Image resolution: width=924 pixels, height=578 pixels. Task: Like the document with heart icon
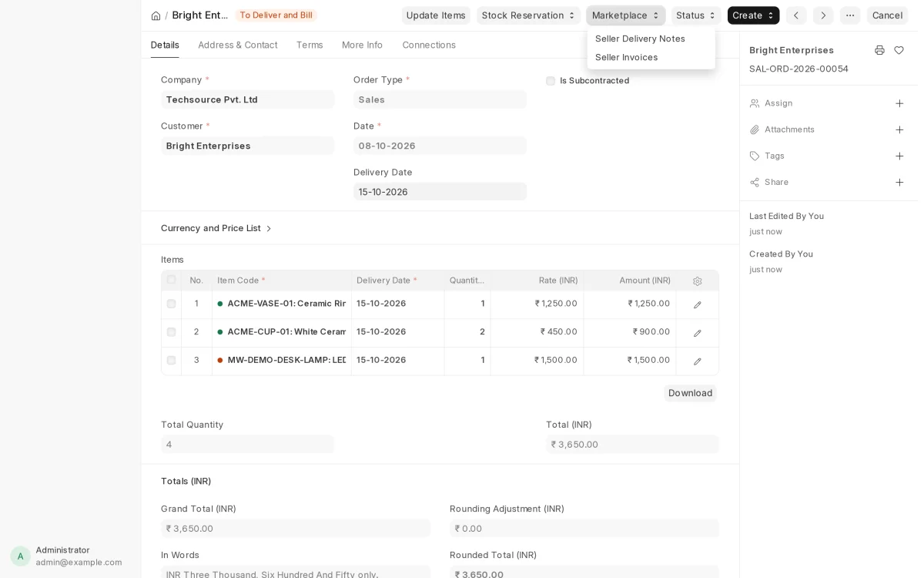pos(899,50)
